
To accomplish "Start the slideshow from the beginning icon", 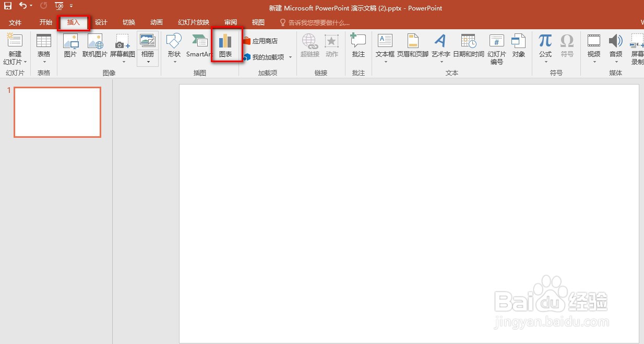I will pyautogui.click(x=59, y=6).
